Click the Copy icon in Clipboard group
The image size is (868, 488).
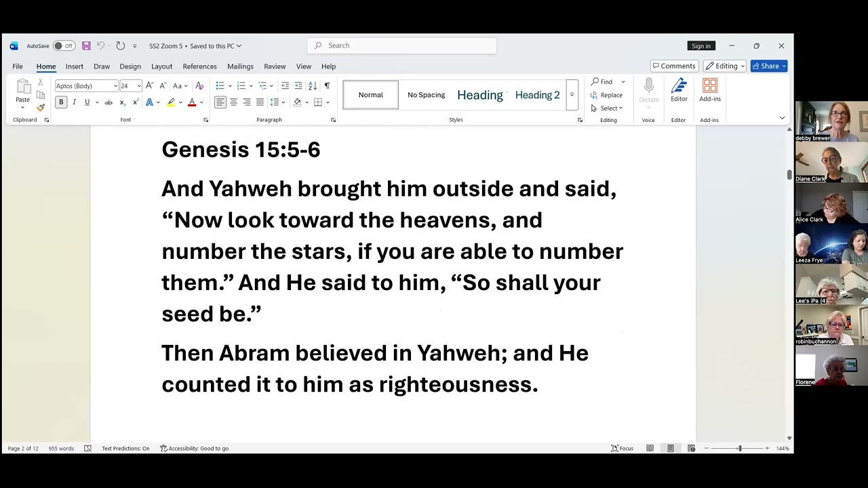(x=41, y=95)
